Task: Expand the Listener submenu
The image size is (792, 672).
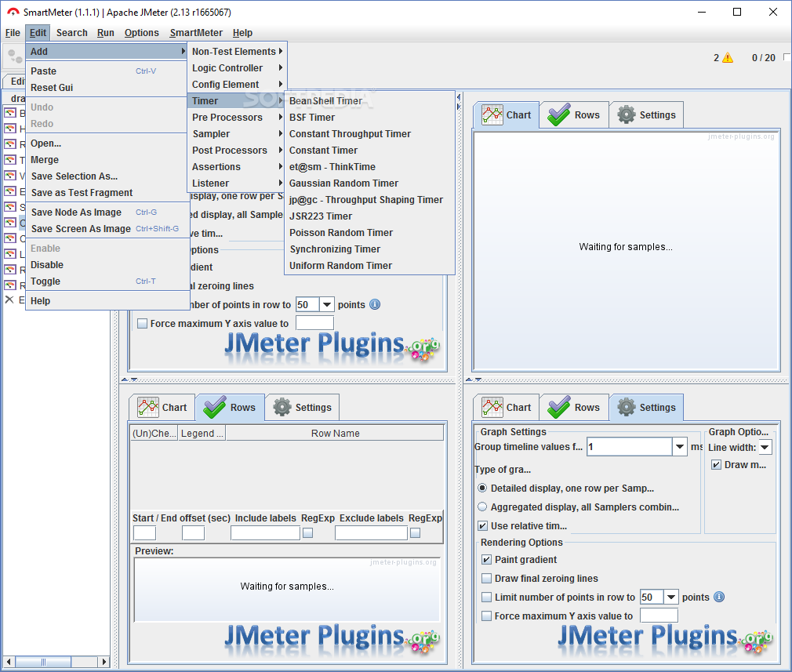Action: 237,183
